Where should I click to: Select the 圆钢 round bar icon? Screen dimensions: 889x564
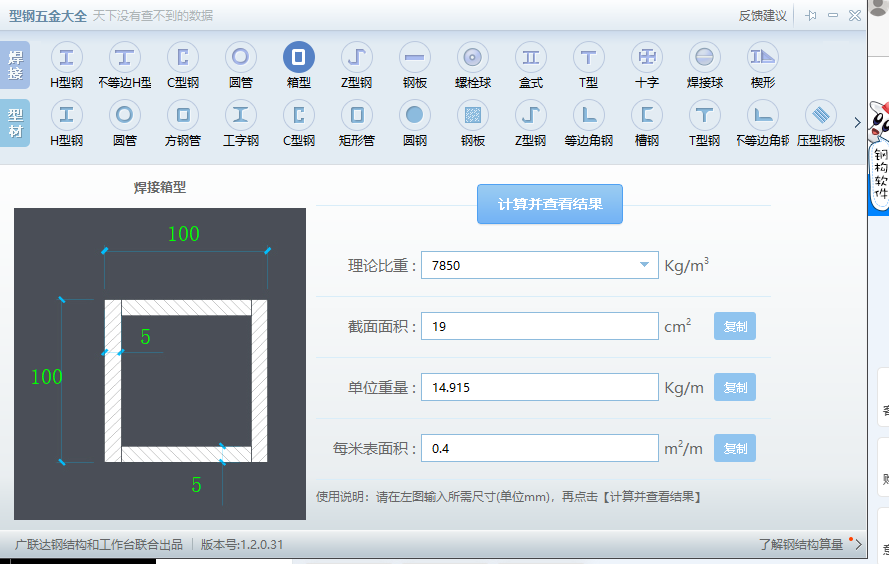pyautogui.click(x=415, y=115)
